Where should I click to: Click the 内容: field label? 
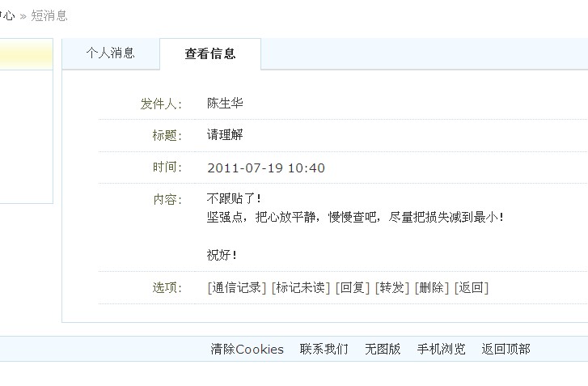click(167, 200)
